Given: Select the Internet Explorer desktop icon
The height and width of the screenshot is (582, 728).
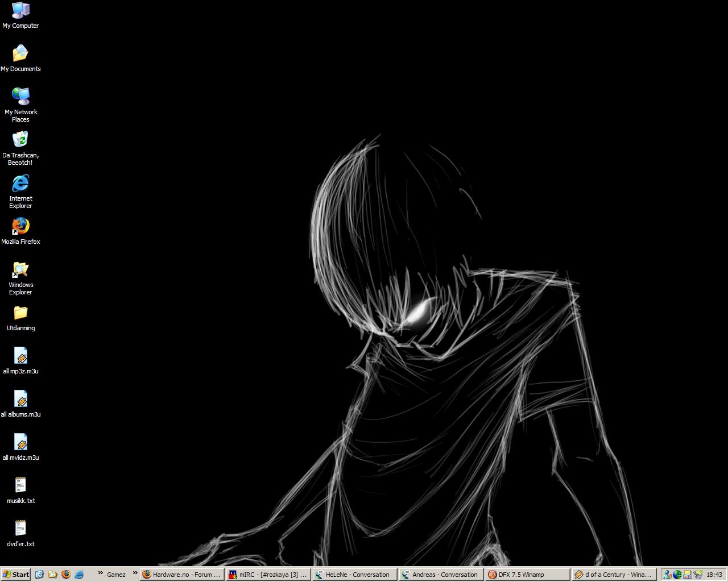Looking at the screenshot, I should coord(20,192).
